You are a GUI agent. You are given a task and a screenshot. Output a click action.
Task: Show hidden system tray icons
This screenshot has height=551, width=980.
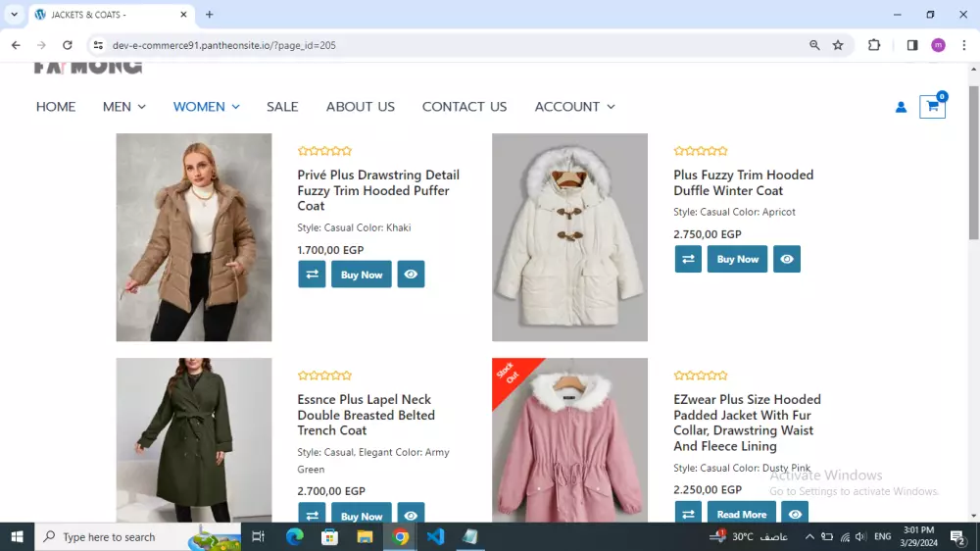(809, 536)
